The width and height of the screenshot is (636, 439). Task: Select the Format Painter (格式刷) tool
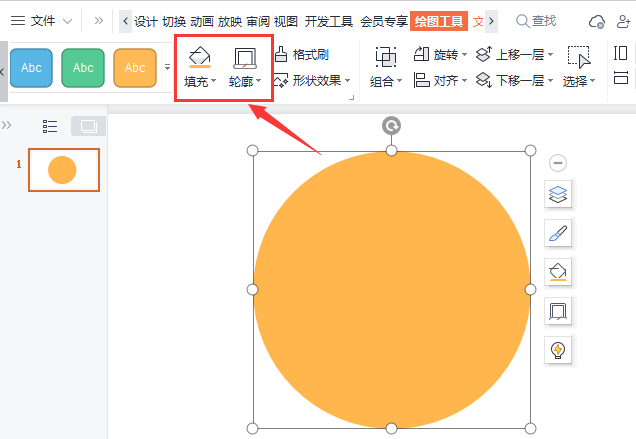301,55
